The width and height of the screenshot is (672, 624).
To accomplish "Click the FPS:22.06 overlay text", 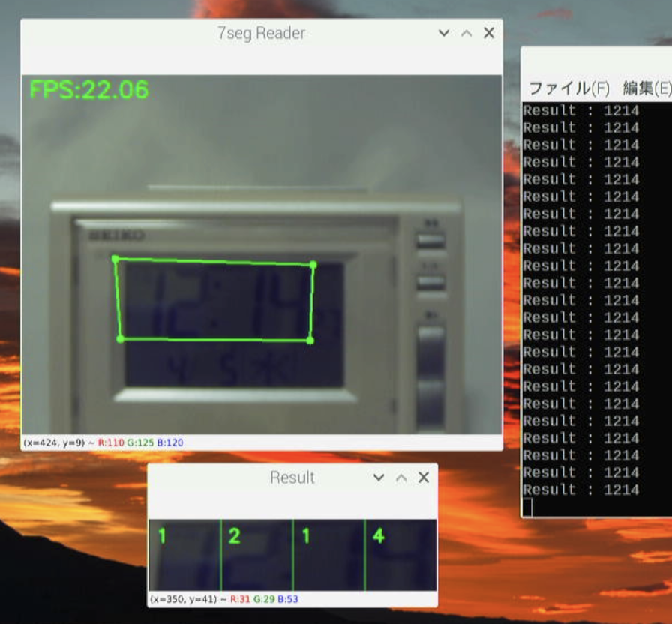I will coord(89,89).
